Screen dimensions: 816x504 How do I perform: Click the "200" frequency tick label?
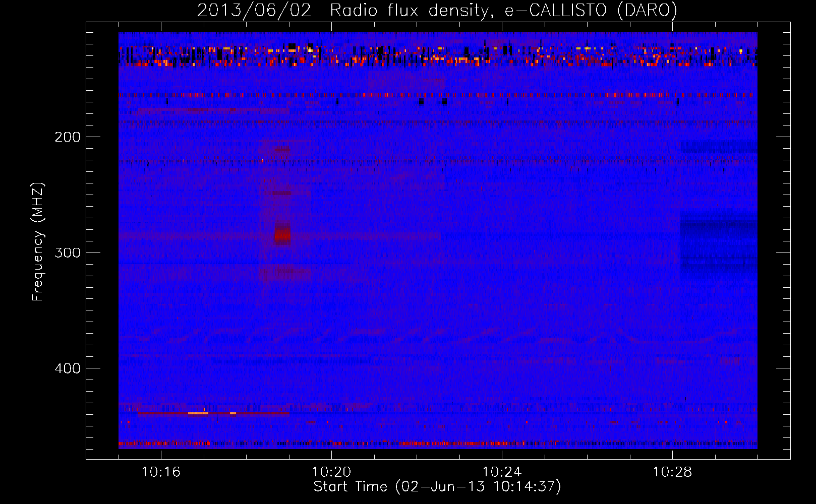pos(68,137)
